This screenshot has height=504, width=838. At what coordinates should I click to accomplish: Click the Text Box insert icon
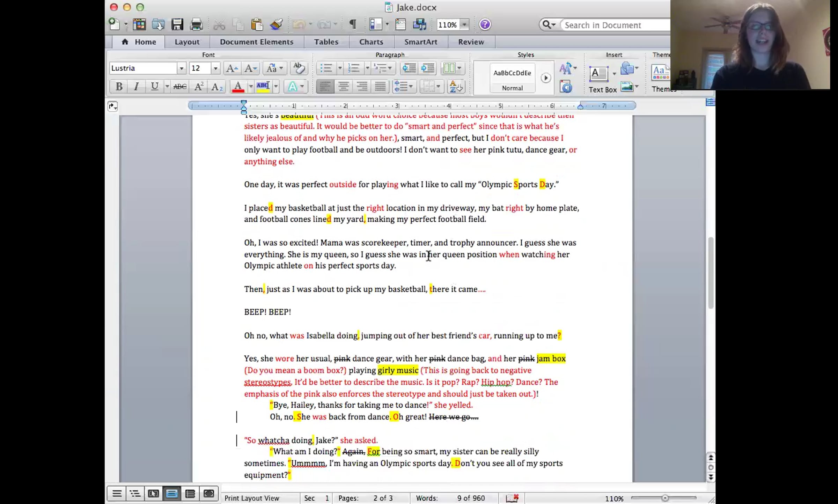tap(599, 74)
